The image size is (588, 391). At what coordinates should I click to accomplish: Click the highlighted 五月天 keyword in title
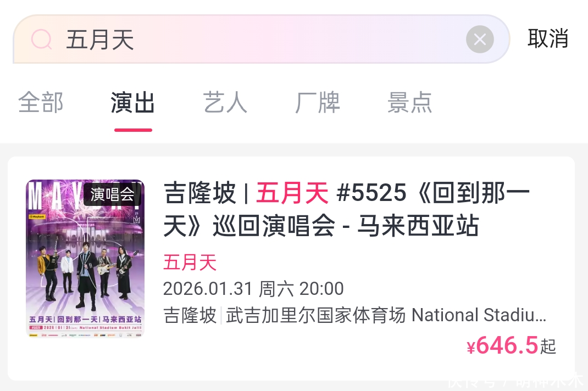pos(292,193)
